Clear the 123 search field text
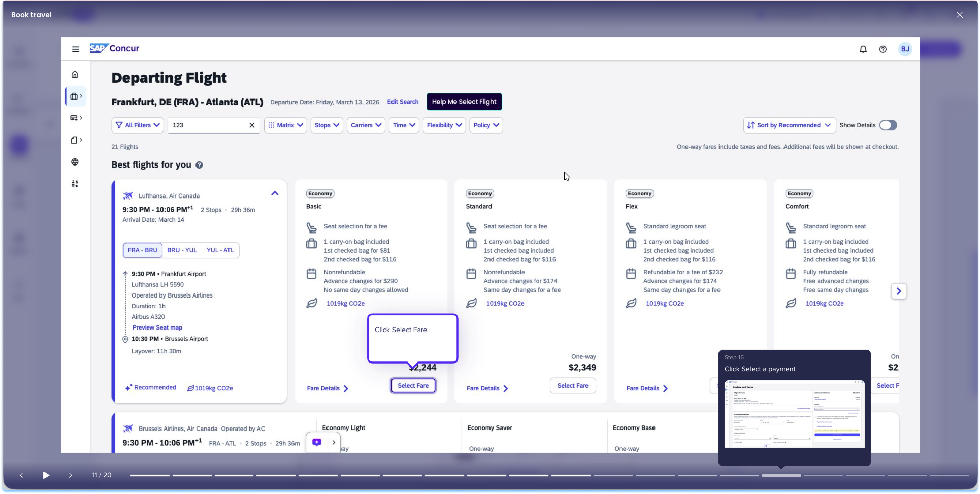The height and width of the screenshot is (494, 980). [251, 125]
